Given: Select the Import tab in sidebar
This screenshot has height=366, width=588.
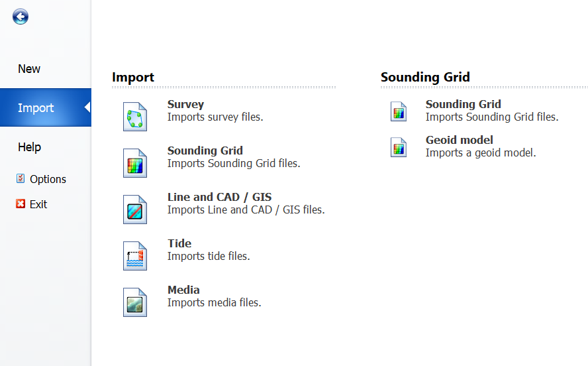Looking at the screenshot, I should point(36,108).
